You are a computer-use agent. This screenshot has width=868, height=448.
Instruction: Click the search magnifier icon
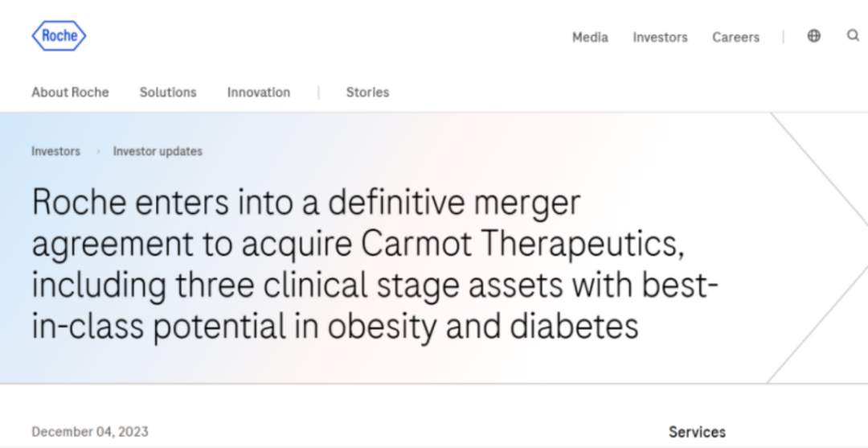coord(853,36)
